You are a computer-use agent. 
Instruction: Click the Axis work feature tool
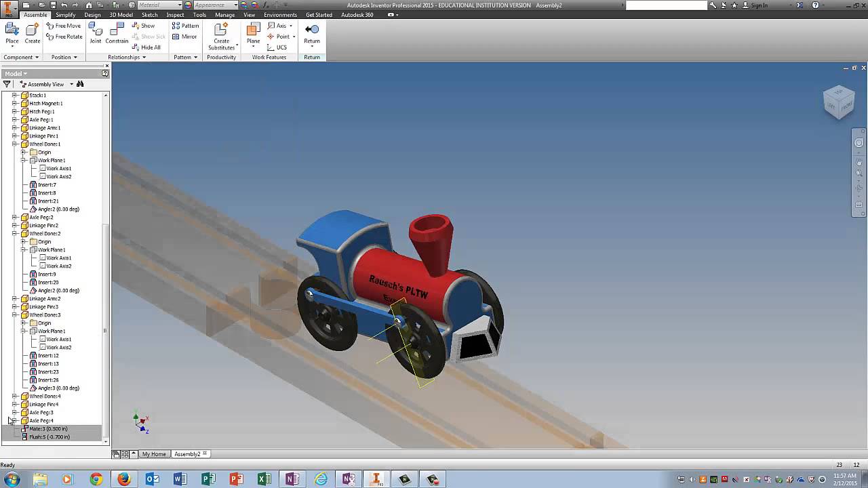278,26
